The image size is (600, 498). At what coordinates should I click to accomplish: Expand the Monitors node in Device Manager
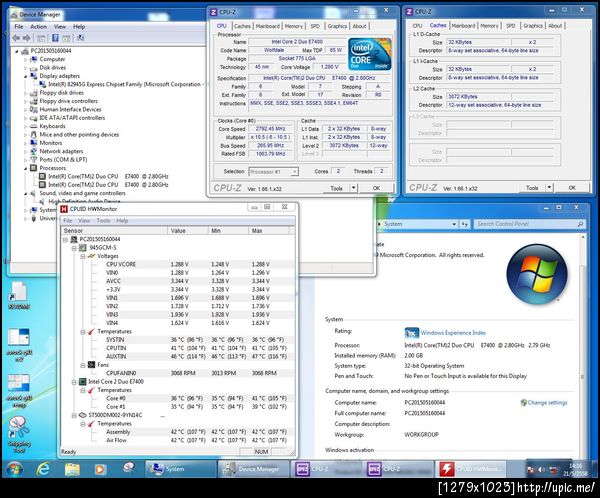pyautogui.click(x=26, y=143)
